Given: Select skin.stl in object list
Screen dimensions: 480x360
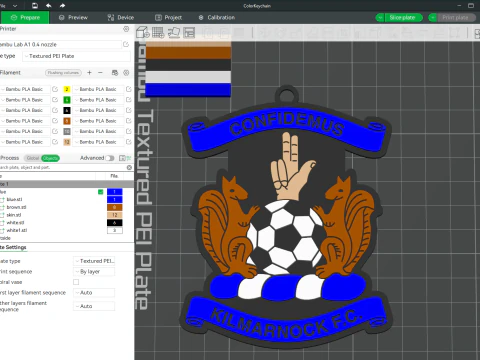Looking at the screenshot, I should (14, 215).
